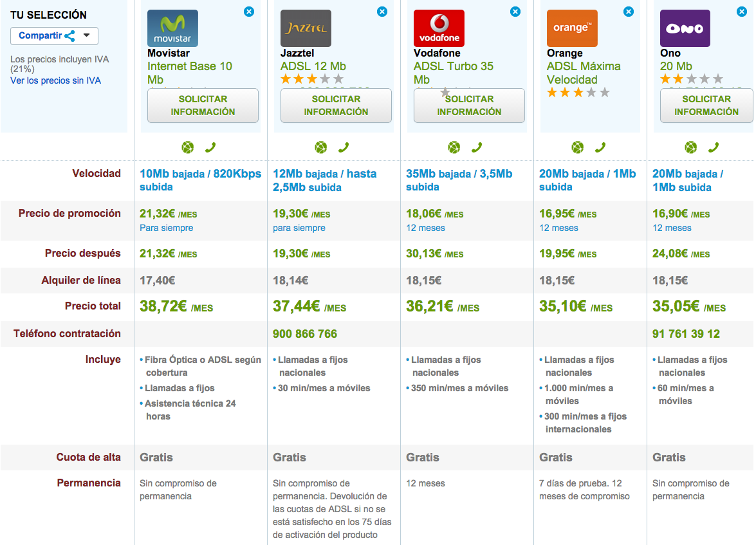Click the Cuota de alta row label
756x545 pixels.
88,457
